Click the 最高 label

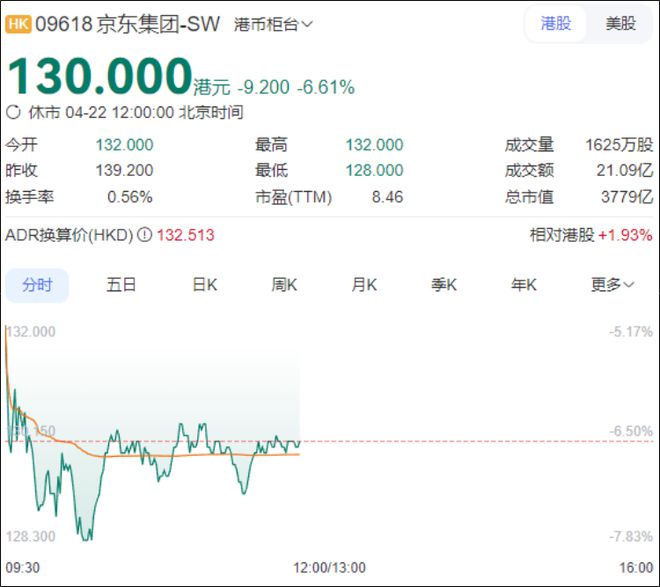tap(271, 145)
